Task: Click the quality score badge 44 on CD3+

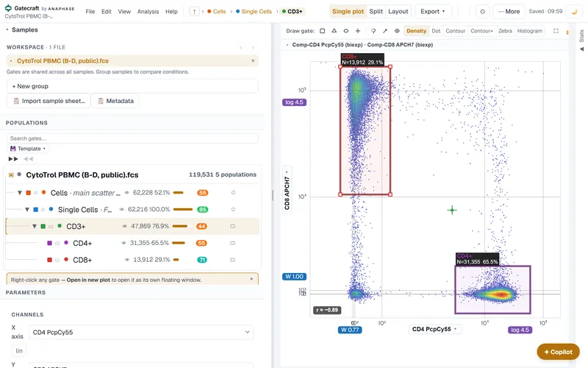Action: click(x=201, y=226)
